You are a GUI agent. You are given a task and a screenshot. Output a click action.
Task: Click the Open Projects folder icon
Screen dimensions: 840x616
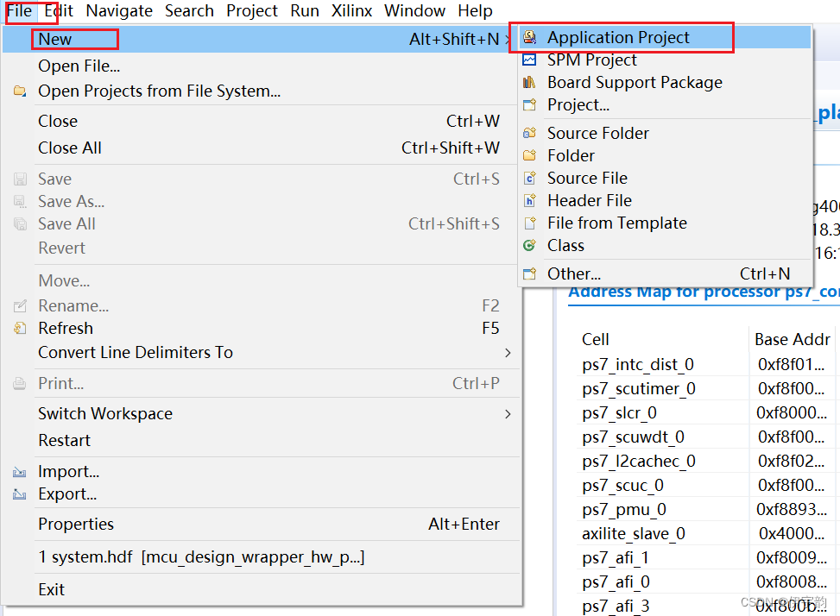tap(20, 91)
